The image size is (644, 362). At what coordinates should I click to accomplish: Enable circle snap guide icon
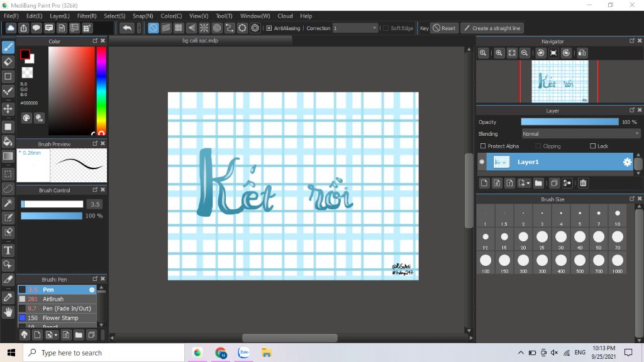pos(217,28)
